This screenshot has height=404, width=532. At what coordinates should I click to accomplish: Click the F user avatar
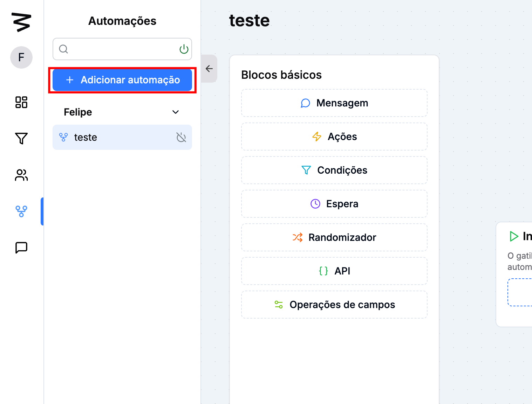coord(21,57)
